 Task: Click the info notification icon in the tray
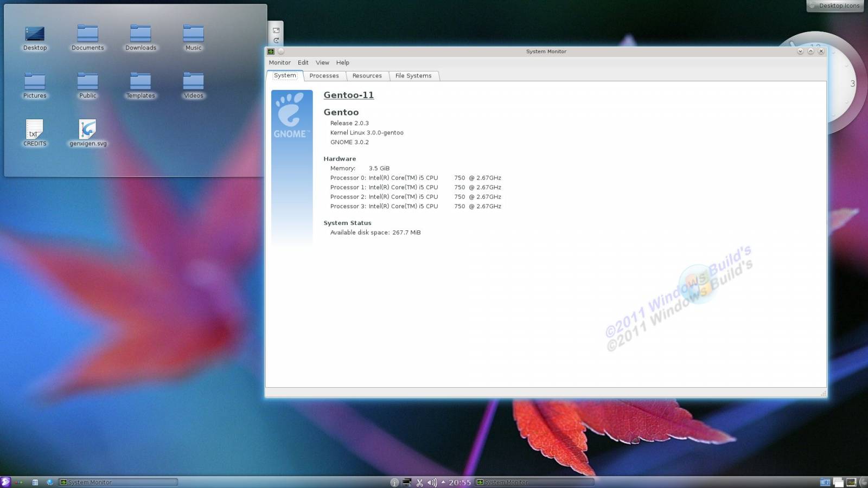point(394,482)
